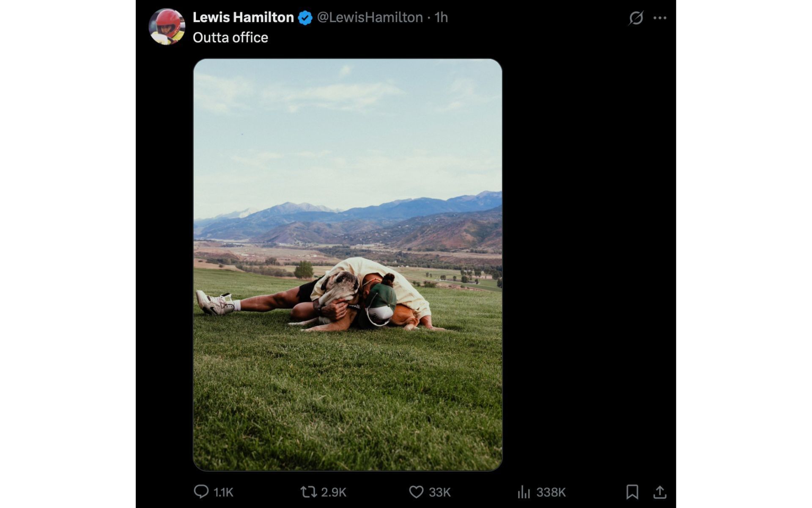This screenshot has height=508, width=812.
Task: Click the views bar chart icon
Action: (x=524, y=492)
